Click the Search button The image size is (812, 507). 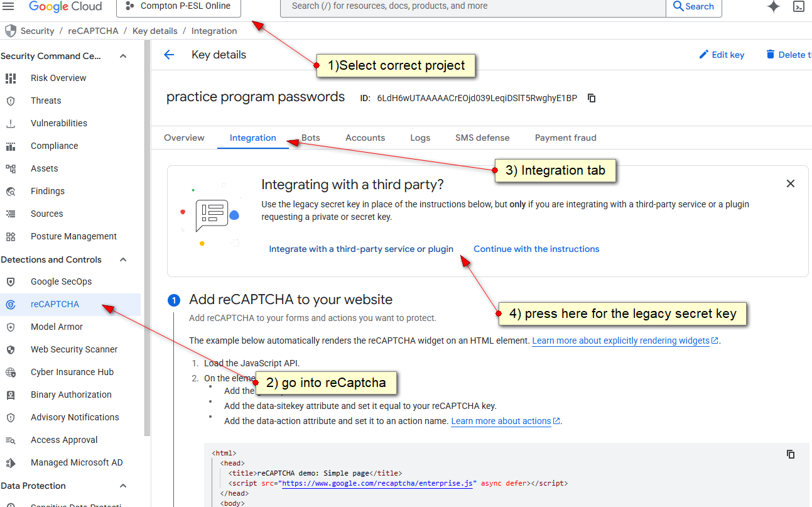click(694, 6)
